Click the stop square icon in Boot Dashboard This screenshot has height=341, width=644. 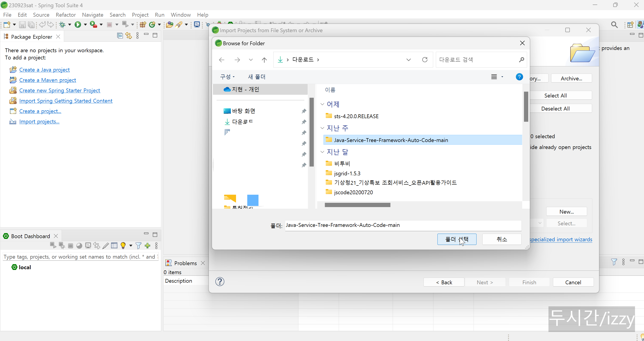[x=71, y=246]
